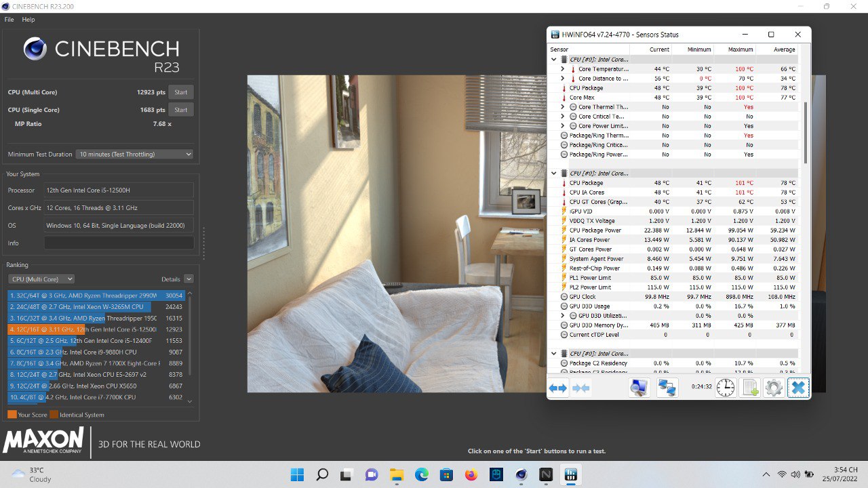Expand Core Temperatures row
The image size is (868, 488).
[x=563, y=69]
